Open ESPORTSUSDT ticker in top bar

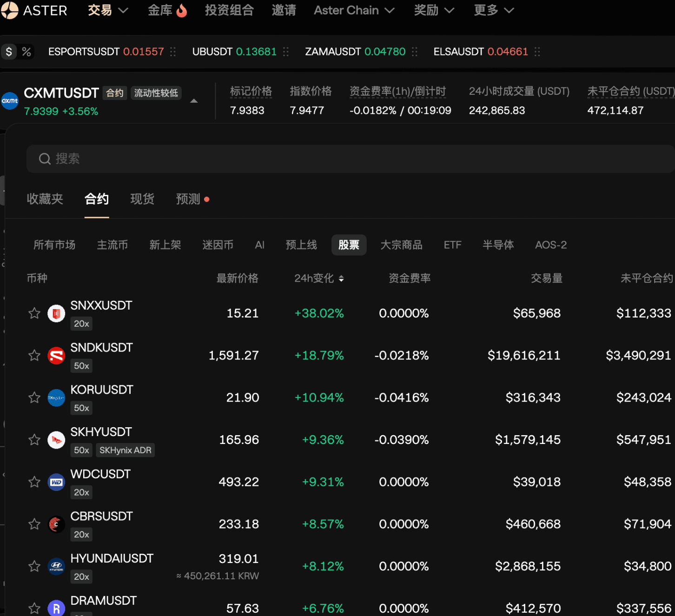tap(106, 52)
